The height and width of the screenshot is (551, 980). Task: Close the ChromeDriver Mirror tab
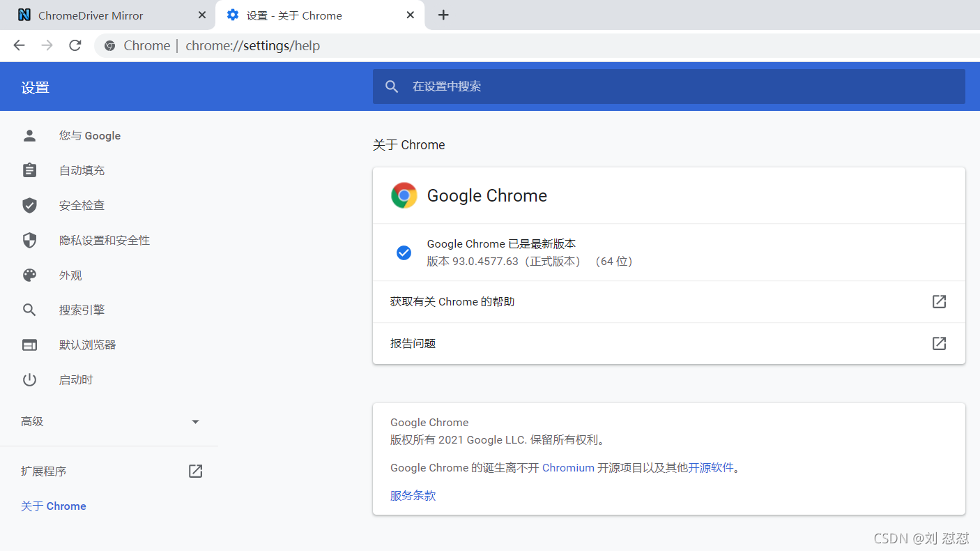202,15
